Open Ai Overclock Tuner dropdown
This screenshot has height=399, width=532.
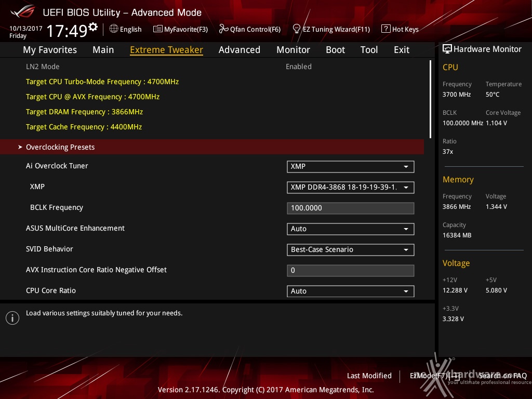[351, 167]
